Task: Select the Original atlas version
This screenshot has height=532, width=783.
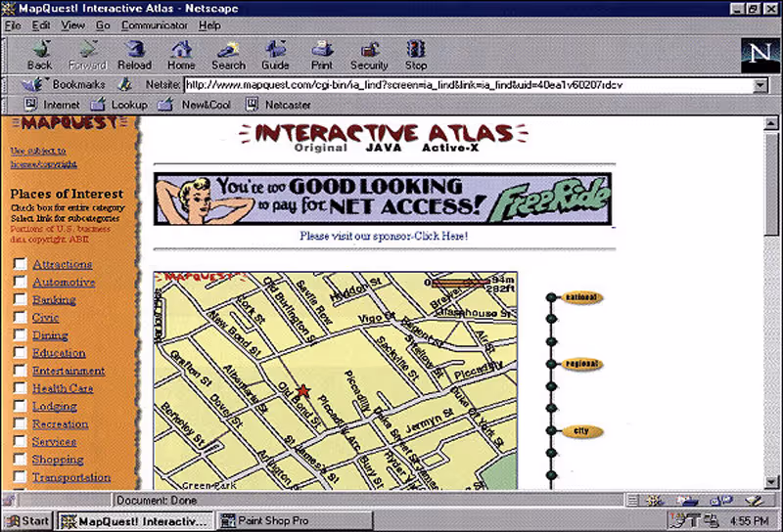Action: (321, 148)
